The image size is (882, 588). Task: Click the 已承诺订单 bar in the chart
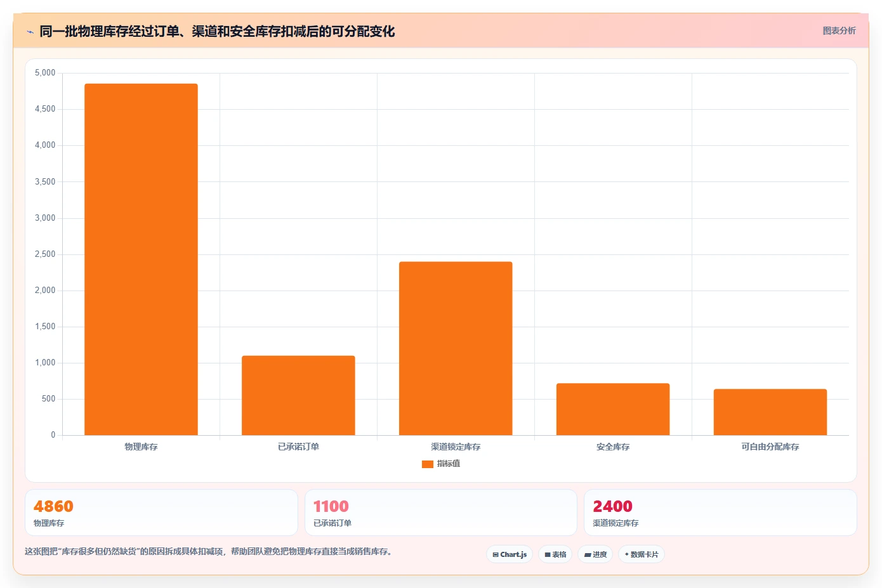click(298, 395)
